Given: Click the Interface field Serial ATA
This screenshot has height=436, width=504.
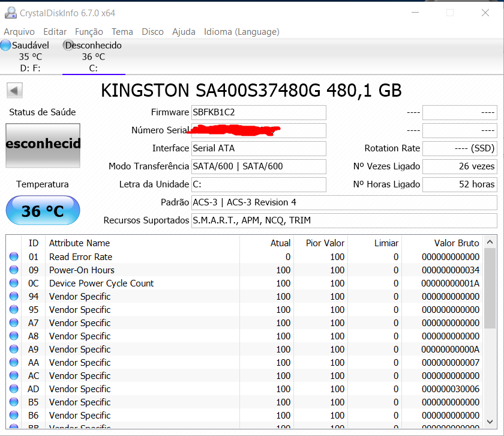Looking at the screenshot, I should [x=259, y=148].
